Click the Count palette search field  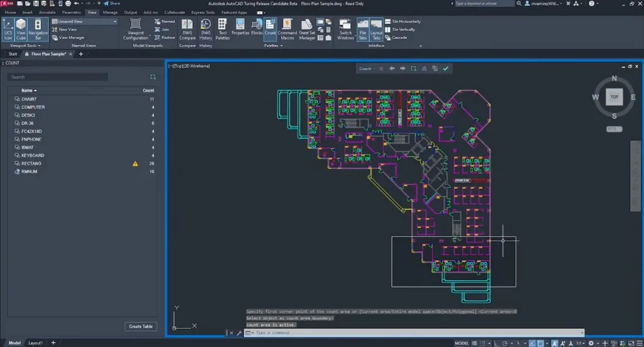pos(57,77)
